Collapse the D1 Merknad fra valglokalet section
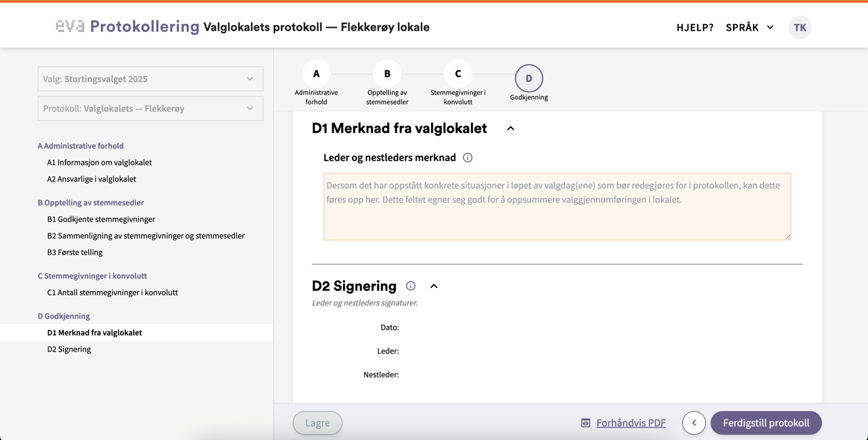The height and width of the screenshot is (440, 868). pos(511,128)
